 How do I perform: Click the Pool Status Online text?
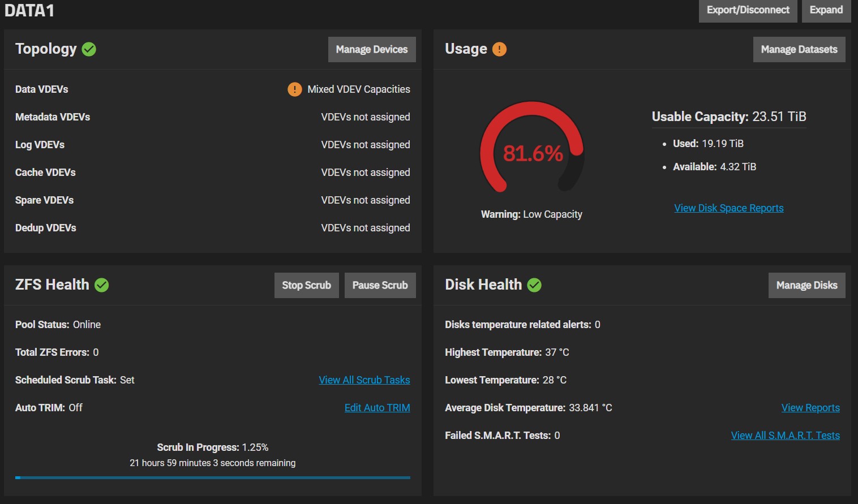tap(58, 325)
